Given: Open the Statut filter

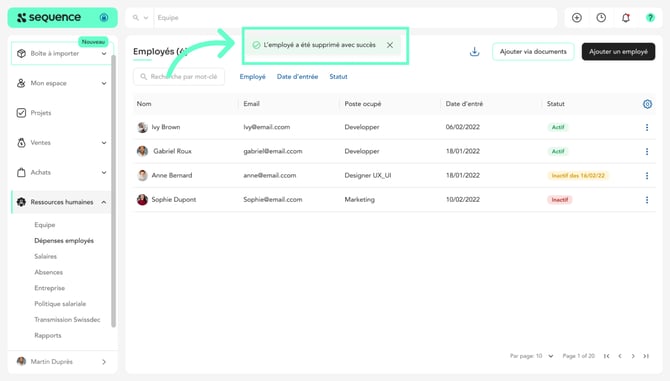Looking at the screenshot, I should (338, 76).
